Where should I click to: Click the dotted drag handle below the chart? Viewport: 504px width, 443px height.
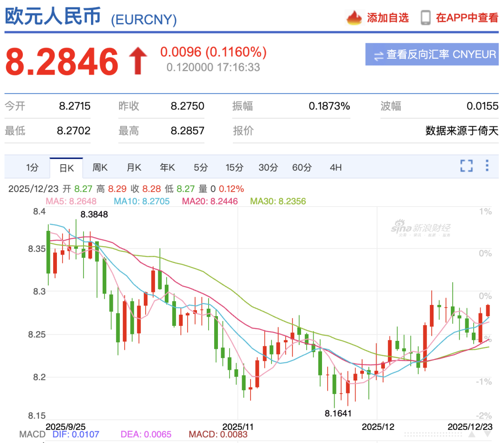[433, 434]
